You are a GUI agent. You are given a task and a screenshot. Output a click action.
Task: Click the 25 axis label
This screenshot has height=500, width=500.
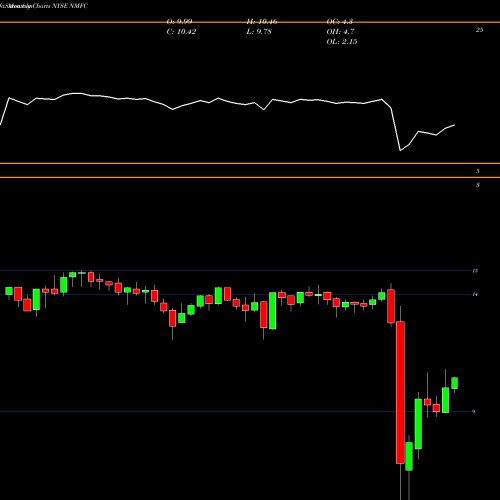point(479,30)
